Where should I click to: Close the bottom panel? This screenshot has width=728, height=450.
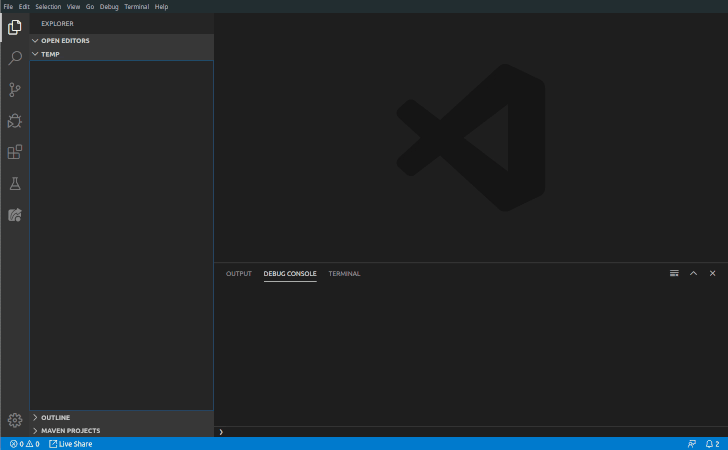click(712, 274)
